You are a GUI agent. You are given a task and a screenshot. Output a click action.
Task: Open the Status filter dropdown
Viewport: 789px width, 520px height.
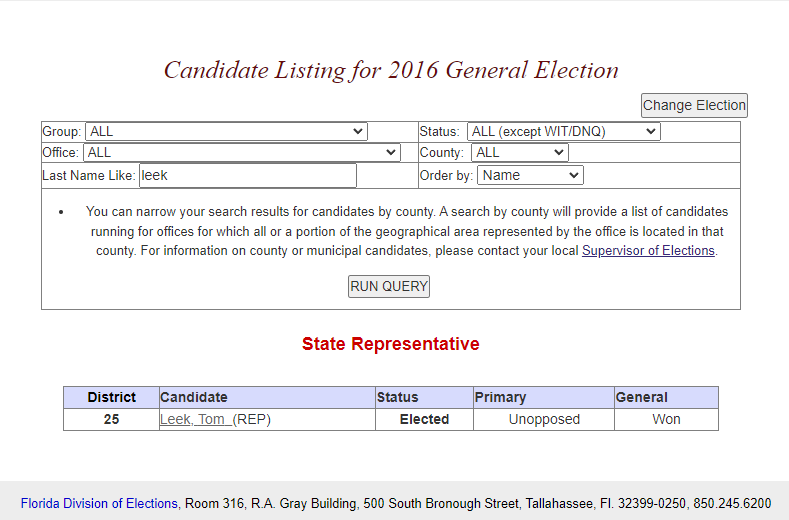pyautogui.click(x=563, y=132)
